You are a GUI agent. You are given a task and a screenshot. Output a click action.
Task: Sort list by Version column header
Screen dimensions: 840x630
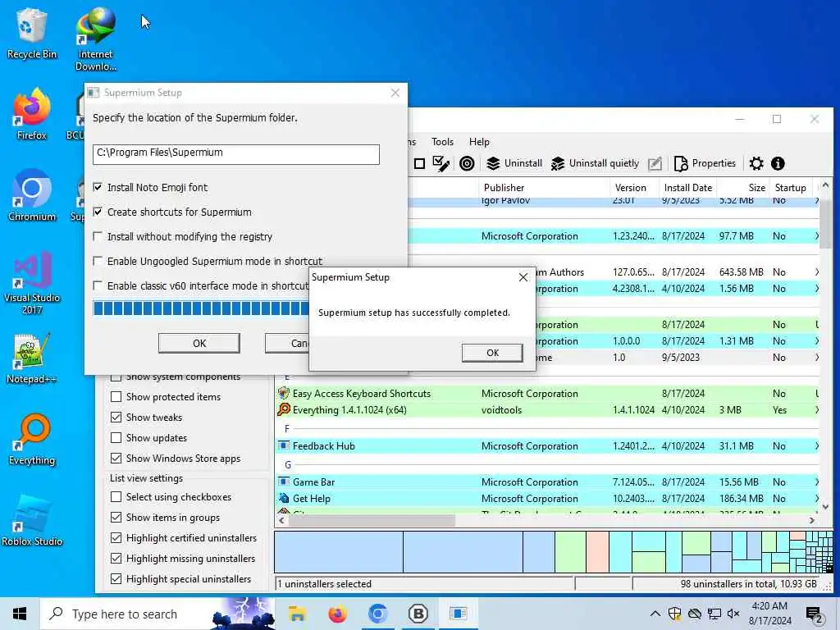point(634,188)
